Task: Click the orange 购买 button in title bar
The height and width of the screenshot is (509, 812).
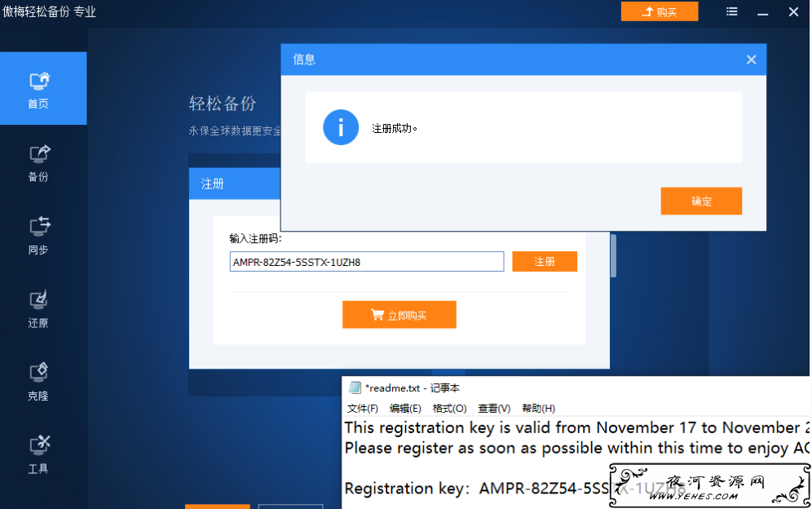Action: point(660,11)
